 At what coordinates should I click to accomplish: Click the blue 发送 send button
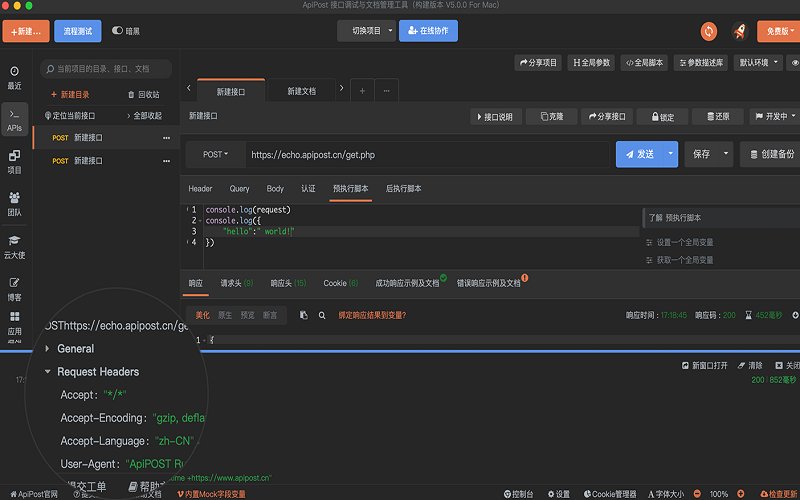click(638, 154)
